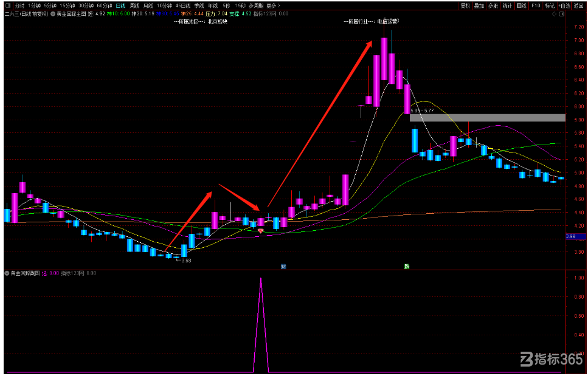
Task: Click the magenta spike peak in the sub-chart
Action: click(x=261, y=278)
